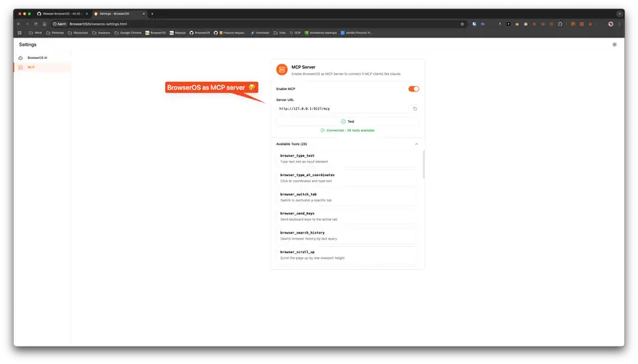Click the Agent chip in address bar
638x364 pixels.
59,24
